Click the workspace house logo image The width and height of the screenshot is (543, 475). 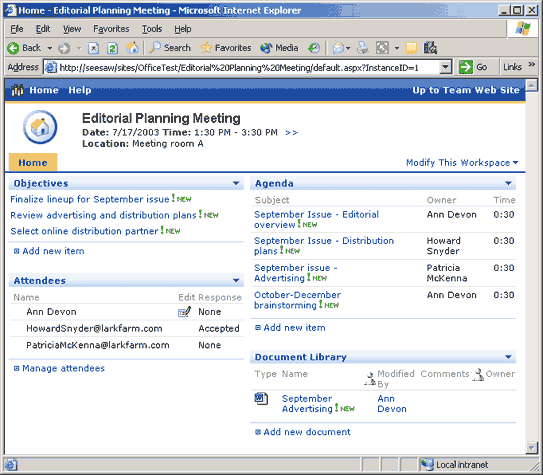pos(40,127)
